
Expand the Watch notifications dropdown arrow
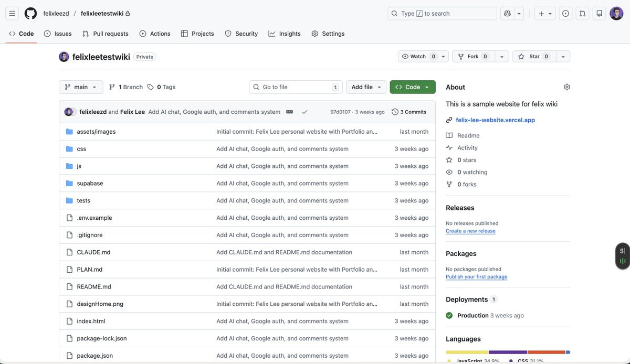444,57
